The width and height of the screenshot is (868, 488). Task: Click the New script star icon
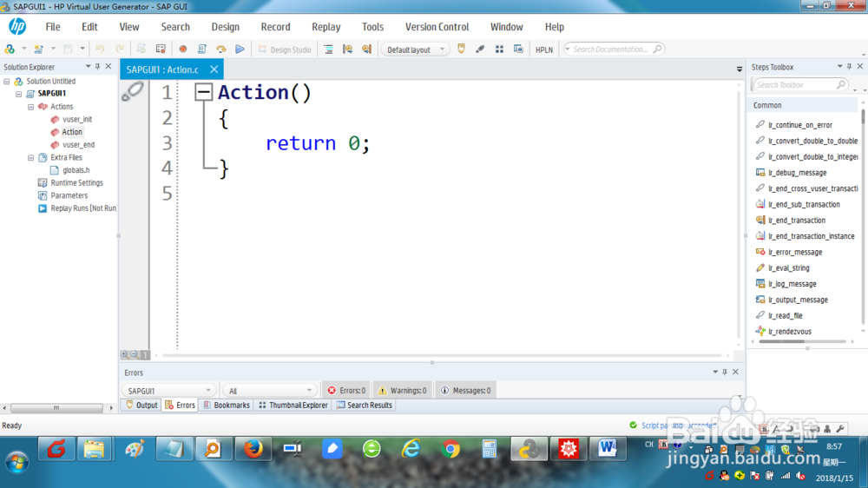tap(38, 49)
